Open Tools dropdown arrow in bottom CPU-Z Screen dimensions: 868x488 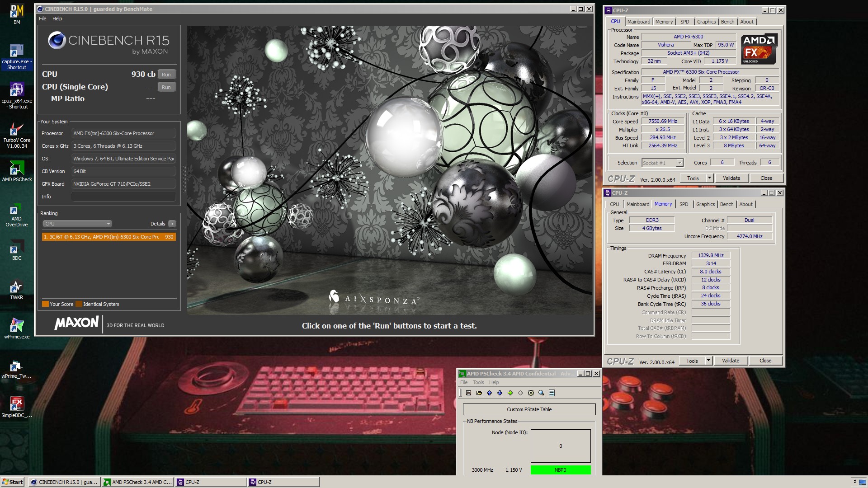[x=708, y=361]
